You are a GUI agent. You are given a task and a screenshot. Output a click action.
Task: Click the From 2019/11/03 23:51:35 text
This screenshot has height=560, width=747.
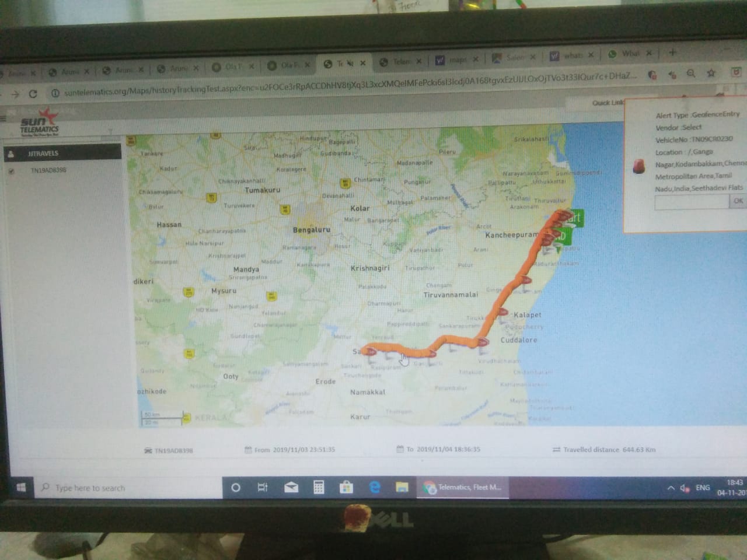coord(295,450)
